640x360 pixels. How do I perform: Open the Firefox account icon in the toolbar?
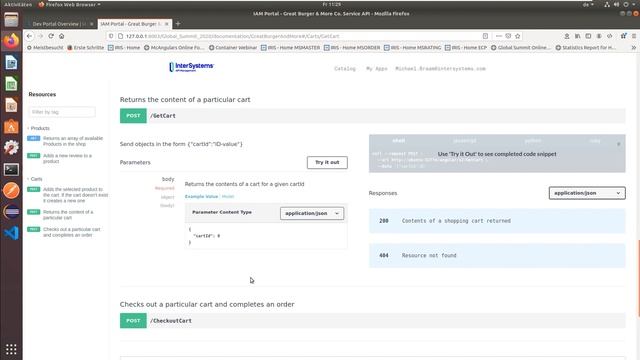pyautogui.click(x=567, y=36)
